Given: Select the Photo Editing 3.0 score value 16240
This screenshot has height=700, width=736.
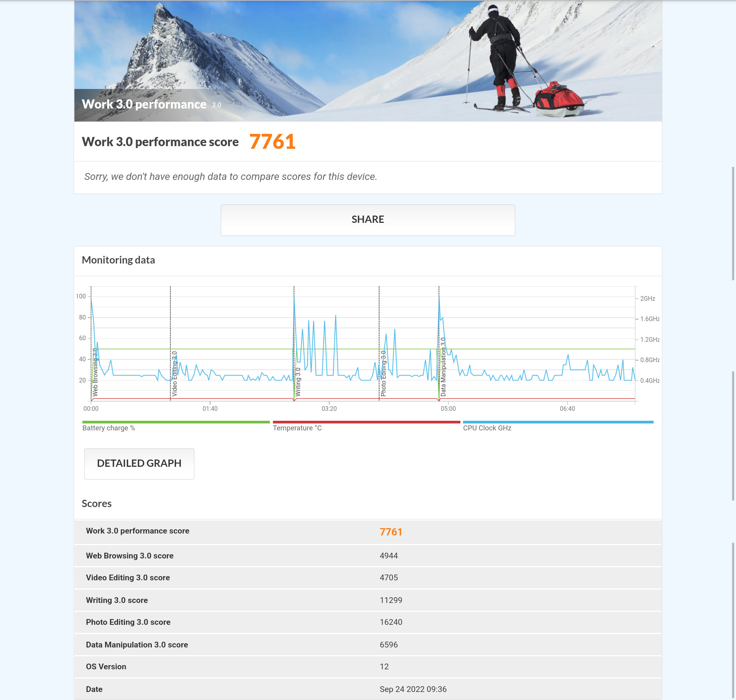Looking at the screenshot, I should coord(391,622).
